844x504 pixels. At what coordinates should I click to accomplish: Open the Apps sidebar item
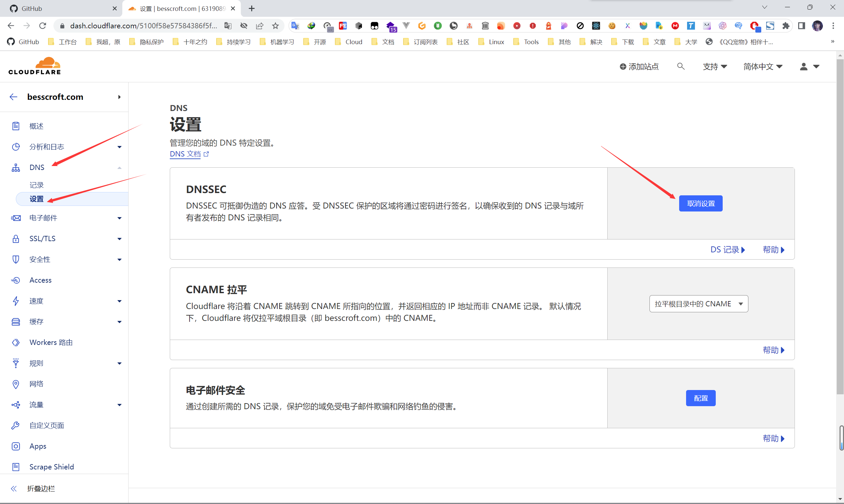(x=38, y=446)
